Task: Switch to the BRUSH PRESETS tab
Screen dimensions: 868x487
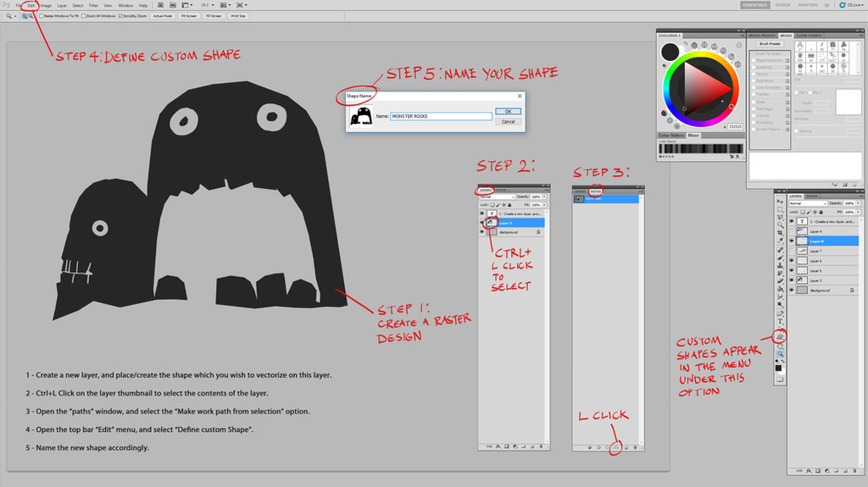Action: [x=762, y=36]
